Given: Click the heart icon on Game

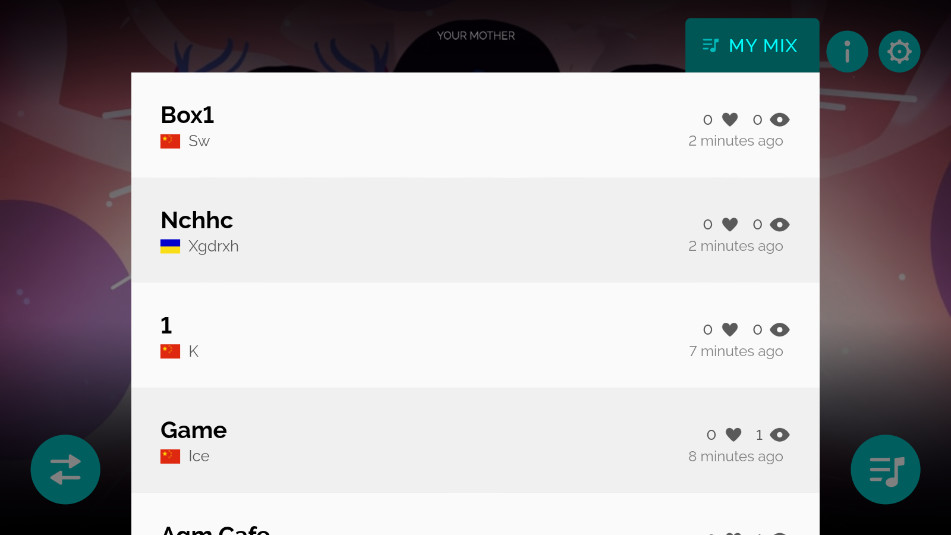Looking at the screenshot, I should click(733, 434).
